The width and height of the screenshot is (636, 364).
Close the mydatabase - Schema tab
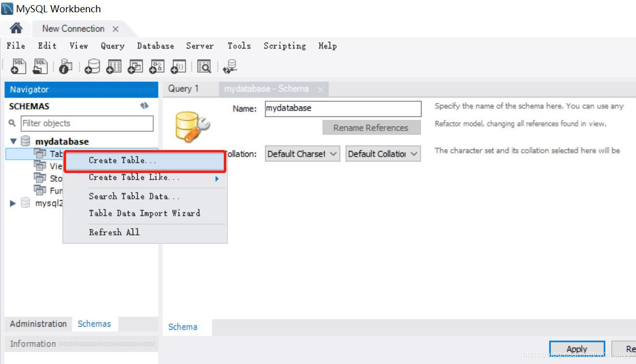(321, 90)
